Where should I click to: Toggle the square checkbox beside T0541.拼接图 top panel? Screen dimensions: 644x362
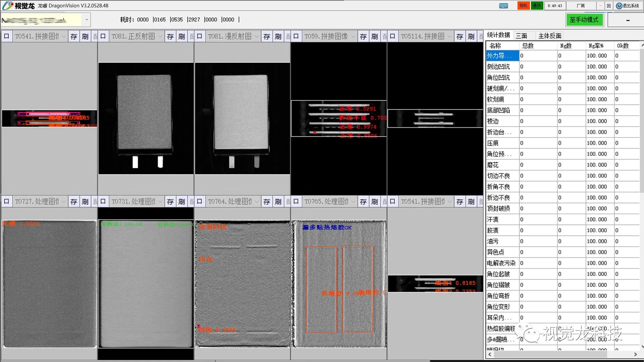tap(6, 36)
